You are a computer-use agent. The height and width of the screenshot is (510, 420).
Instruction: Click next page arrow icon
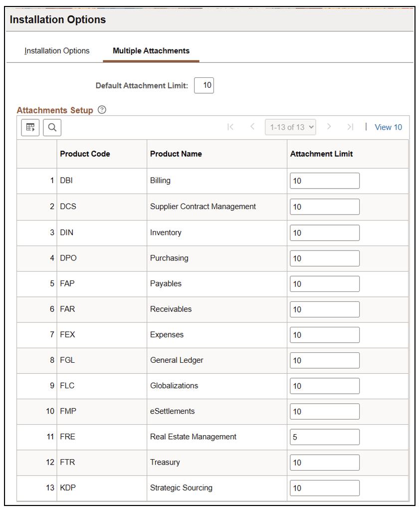tap(329, 127)
